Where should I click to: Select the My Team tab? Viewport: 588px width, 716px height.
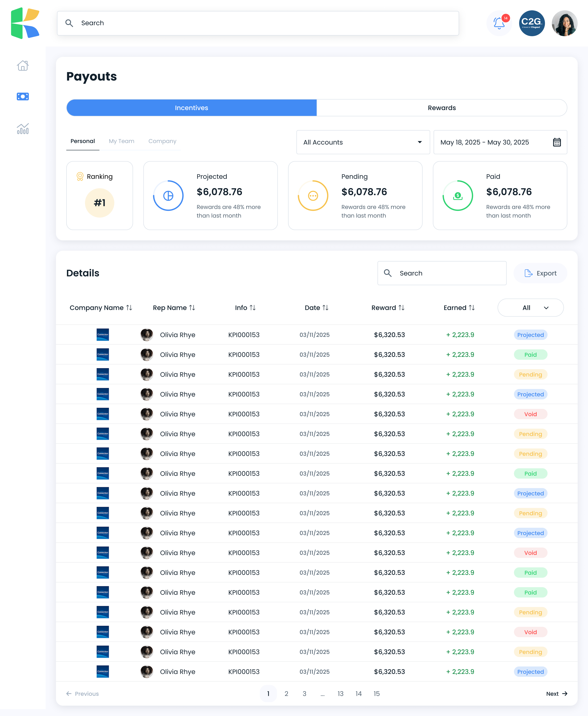pyautogui.click(x=122, y=141)
